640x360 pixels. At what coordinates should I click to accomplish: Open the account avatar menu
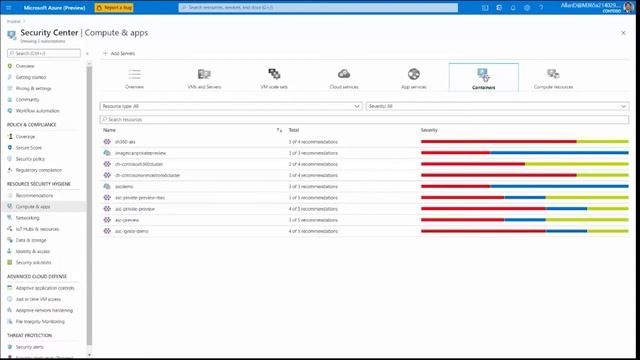[x=629, y=7]
